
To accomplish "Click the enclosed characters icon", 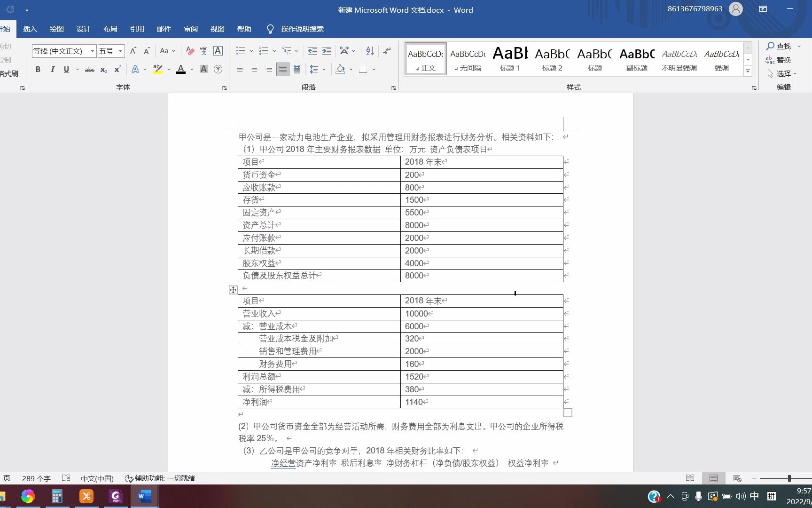I will [218, 69].
